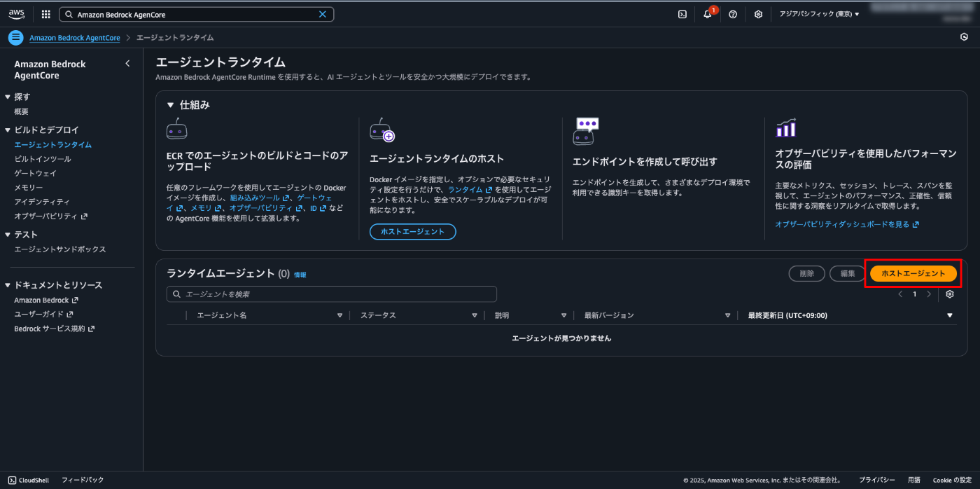Collapse the テスト sidebar group

click(x=8, y=235)
